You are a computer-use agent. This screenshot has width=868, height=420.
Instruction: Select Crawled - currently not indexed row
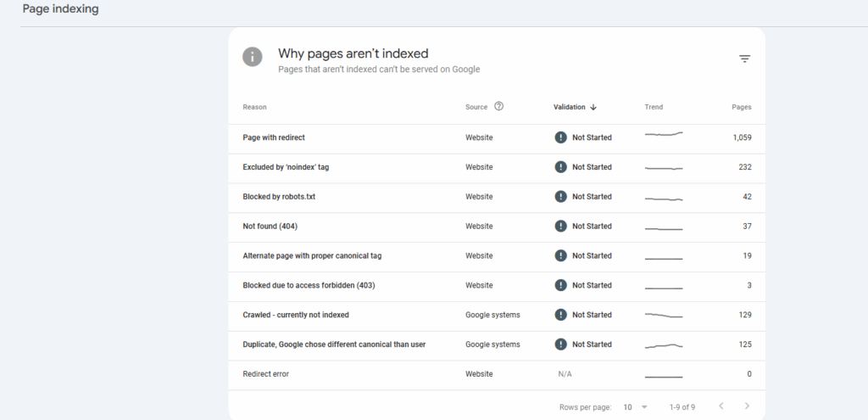(296, 315)
